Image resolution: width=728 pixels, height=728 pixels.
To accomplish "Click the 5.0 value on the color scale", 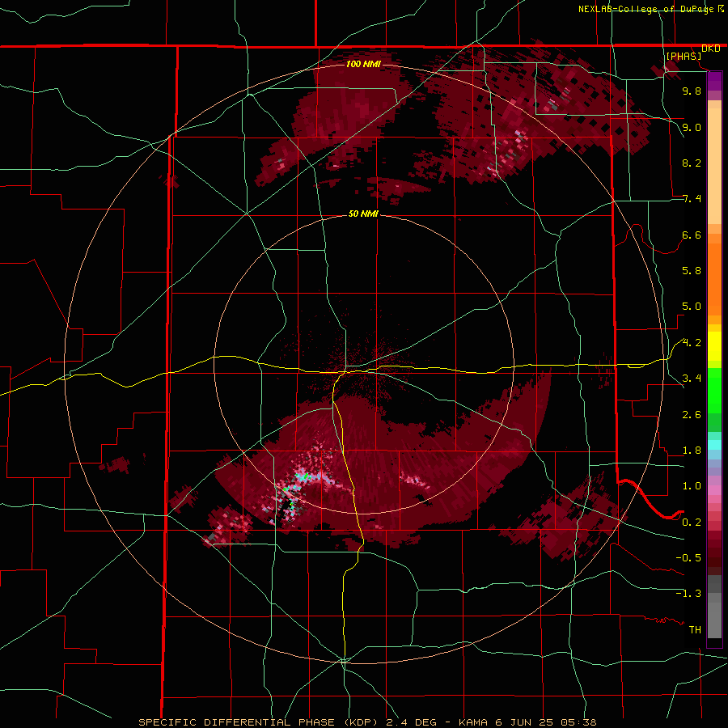I will (692, 307).
